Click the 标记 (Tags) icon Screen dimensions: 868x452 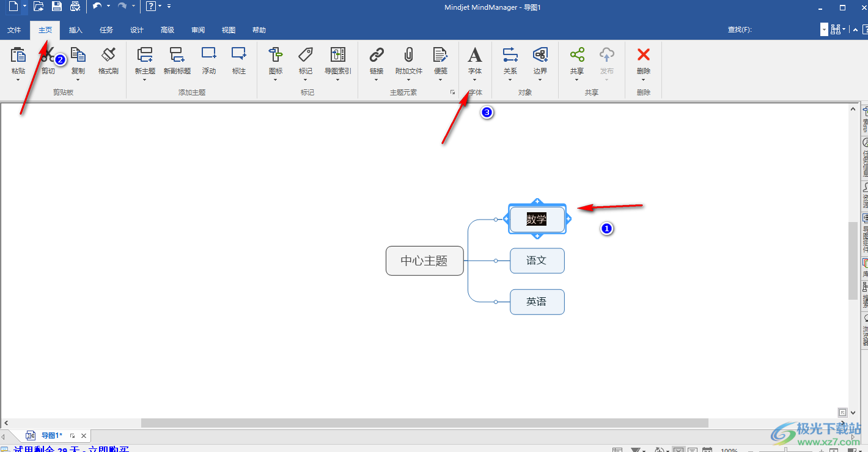pos(306,55)
